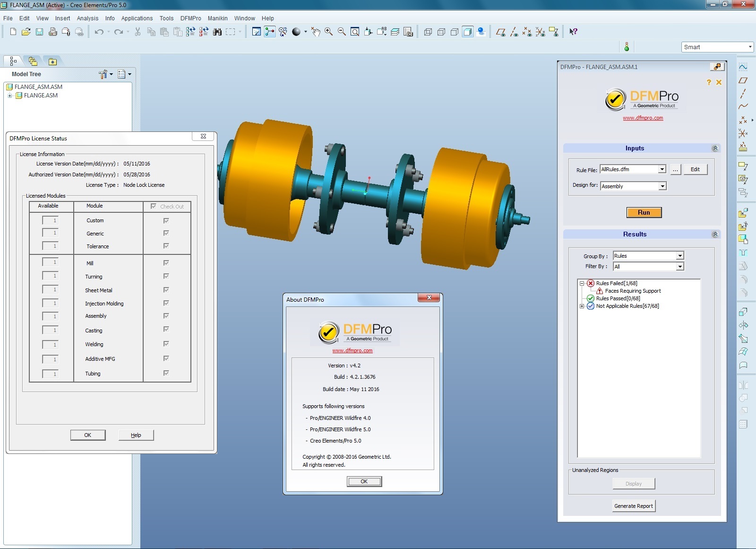
Task: Open the Help menu
Action: 268,18
